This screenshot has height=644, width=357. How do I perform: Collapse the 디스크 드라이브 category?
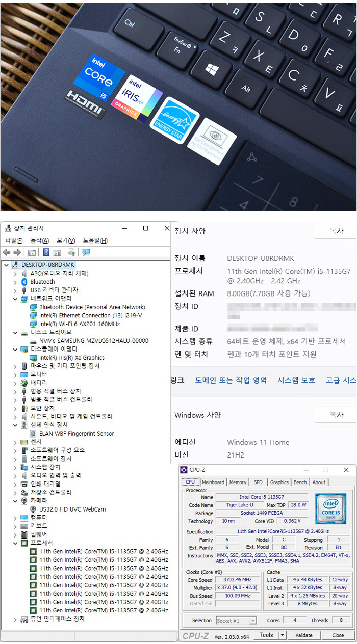tap(15, 332)
